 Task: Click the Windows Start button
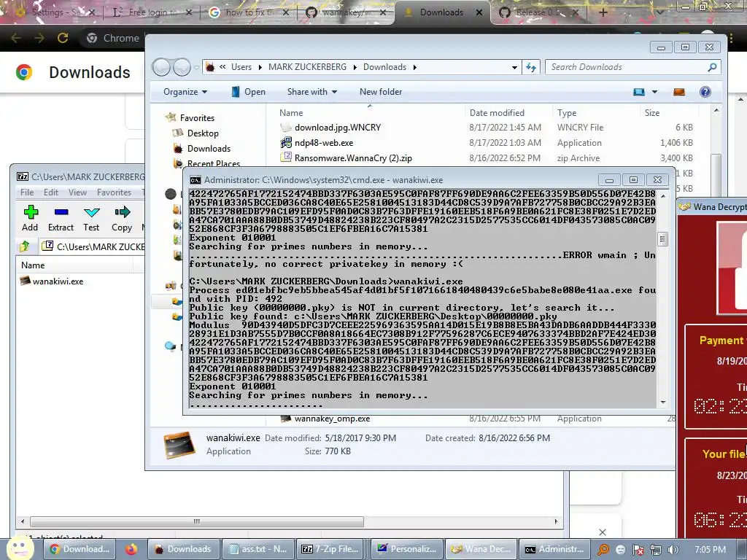19,548
